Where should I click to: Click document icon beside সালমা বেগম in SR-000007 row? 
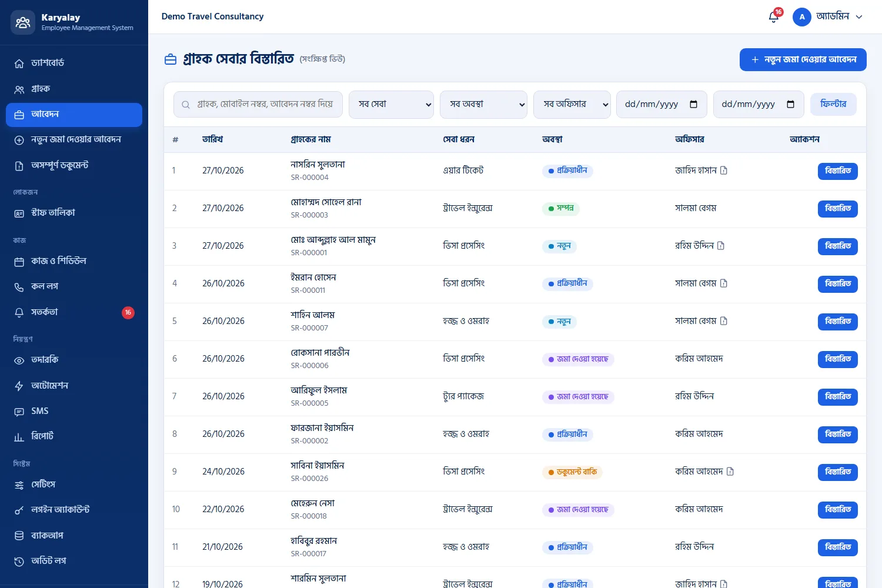724,321
